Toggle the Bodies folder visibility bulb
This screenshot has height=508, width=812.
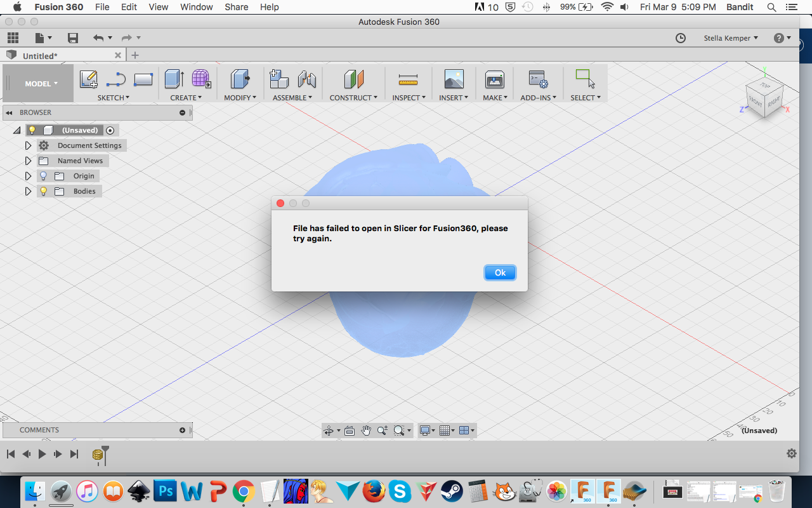point(44,191)
